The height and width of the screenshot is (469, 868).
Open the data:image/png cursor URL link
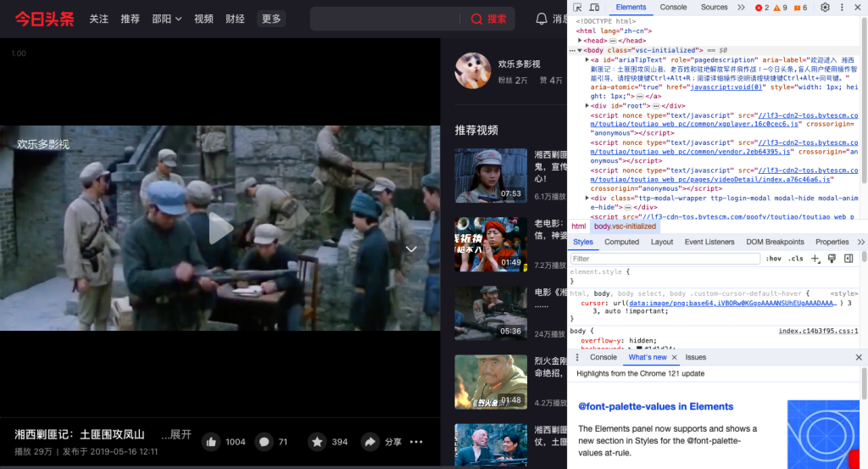732,303
